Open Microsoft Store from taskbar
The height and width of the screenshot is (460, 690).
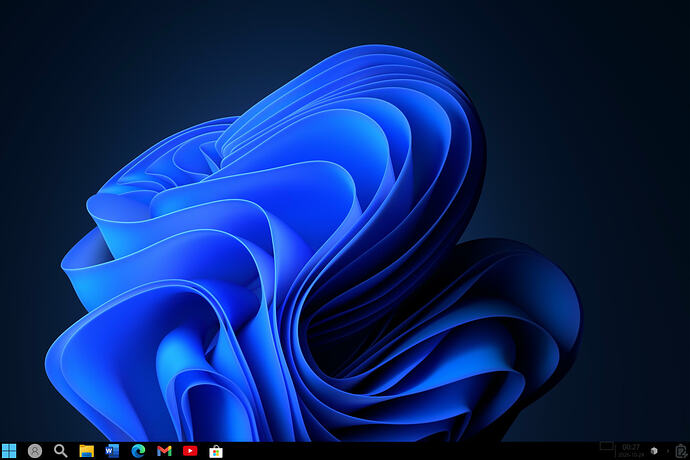coord(216,451)
